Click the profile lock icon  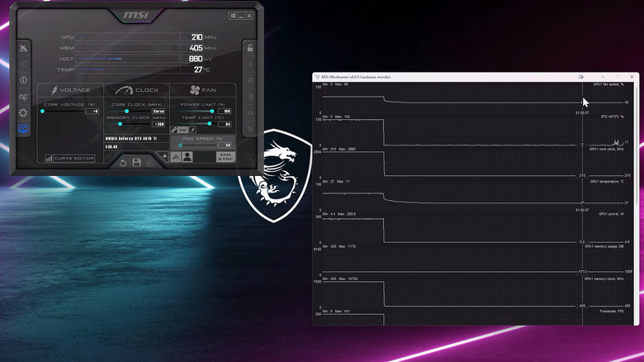249,48
